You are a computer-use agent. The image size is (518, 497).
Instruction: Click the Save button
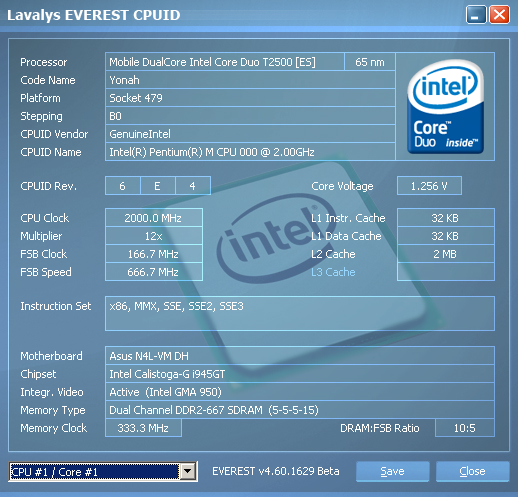coord(392,471)
